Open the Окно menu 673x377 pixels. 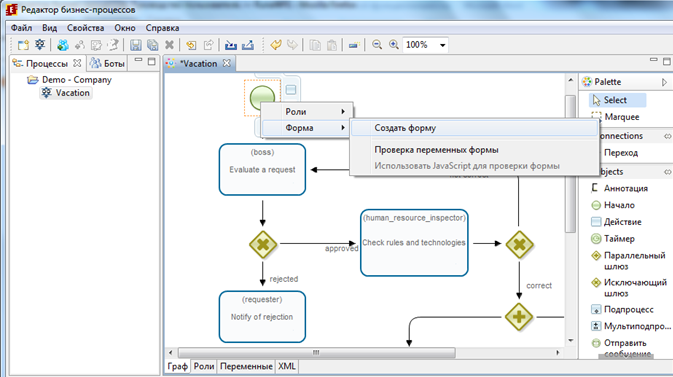[x=125, y=28]
